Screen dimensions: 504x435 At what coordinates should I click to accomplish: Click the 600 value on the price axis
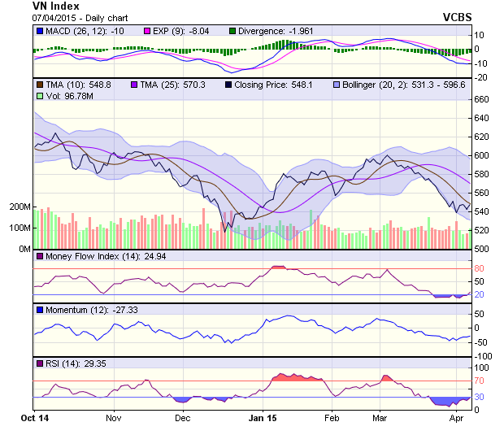480,155
